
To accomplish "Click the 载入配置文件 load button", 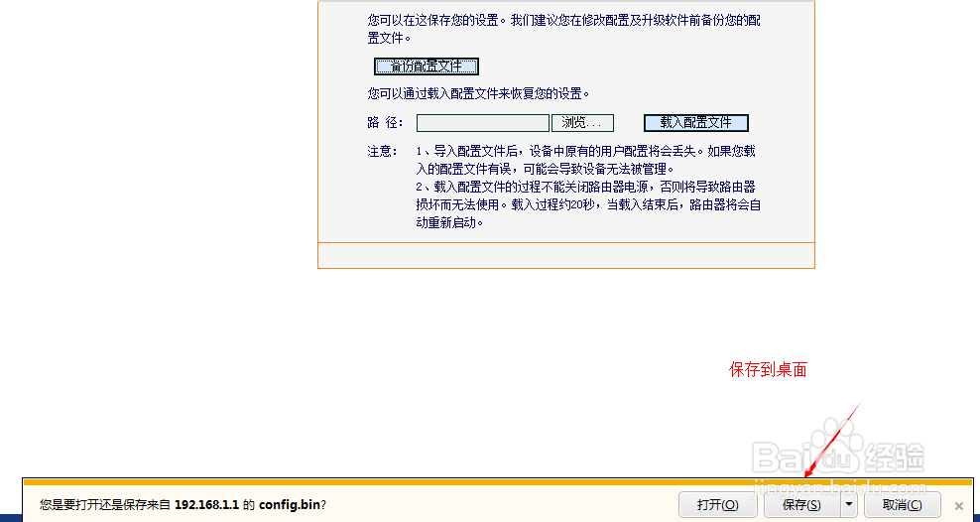I will (x=695, y=122).
